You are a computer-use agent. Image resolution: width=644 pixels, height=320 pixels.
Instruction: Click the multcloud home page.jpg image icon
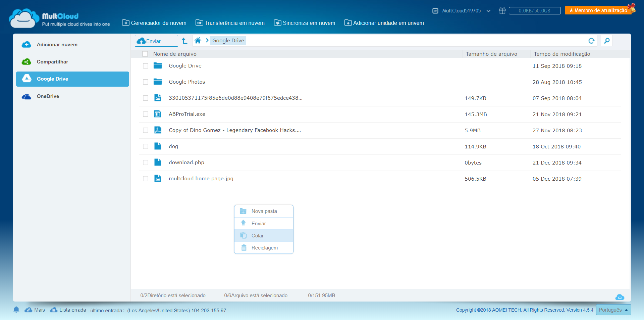(x=158, y=178)
